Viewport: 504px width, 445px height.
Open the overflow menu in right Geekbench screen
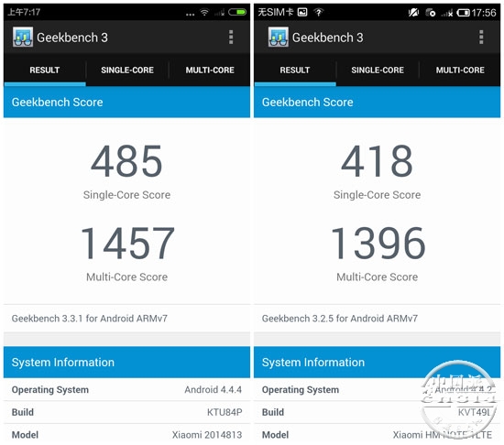(481, 38)
